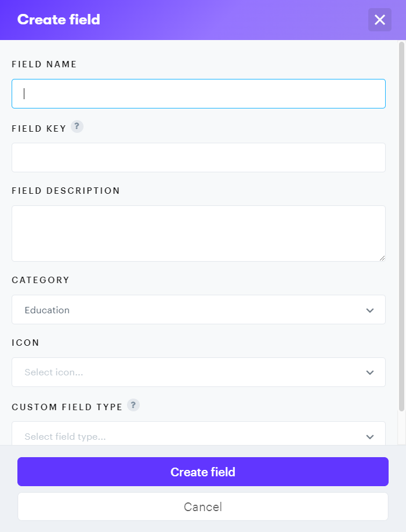Image resolution: width=406 pixels, height=532 pixels.
Task: Click the chevron in the field type selector
Action: (370, 436)
